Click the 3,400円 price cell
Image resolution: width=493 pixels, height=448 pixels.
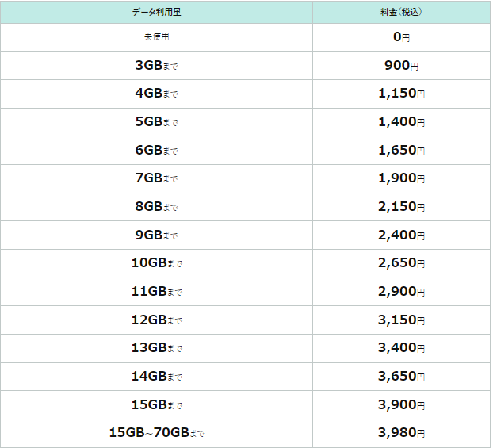[x=401, y=348]
